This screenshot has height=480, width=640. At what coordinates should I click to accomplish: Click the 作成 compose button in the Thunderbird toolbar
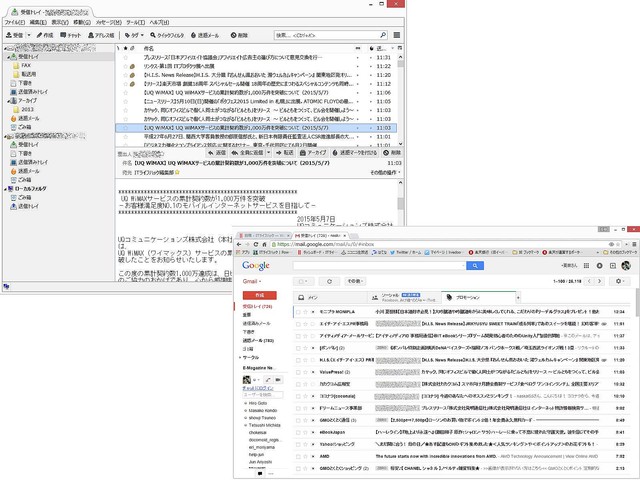[45, 35]
